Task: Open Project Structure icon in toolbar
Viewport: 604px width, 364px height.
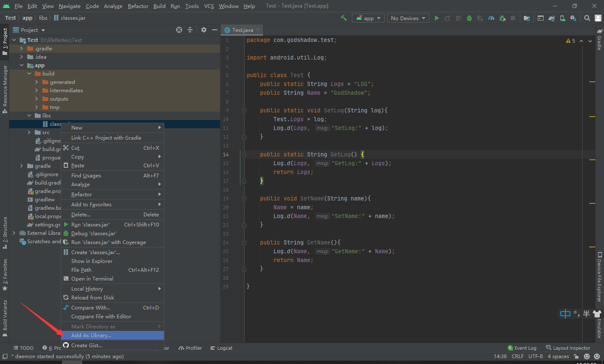Action: click(x=527, y=18)
